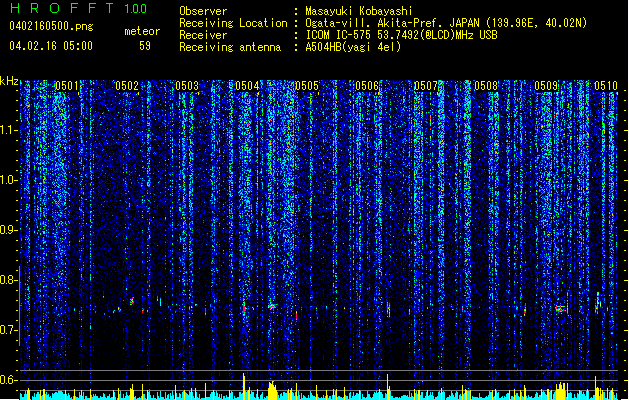Viewport: 629px width, 400px height.
Task: Click the 0501 time marker
Action: [67, 86]
